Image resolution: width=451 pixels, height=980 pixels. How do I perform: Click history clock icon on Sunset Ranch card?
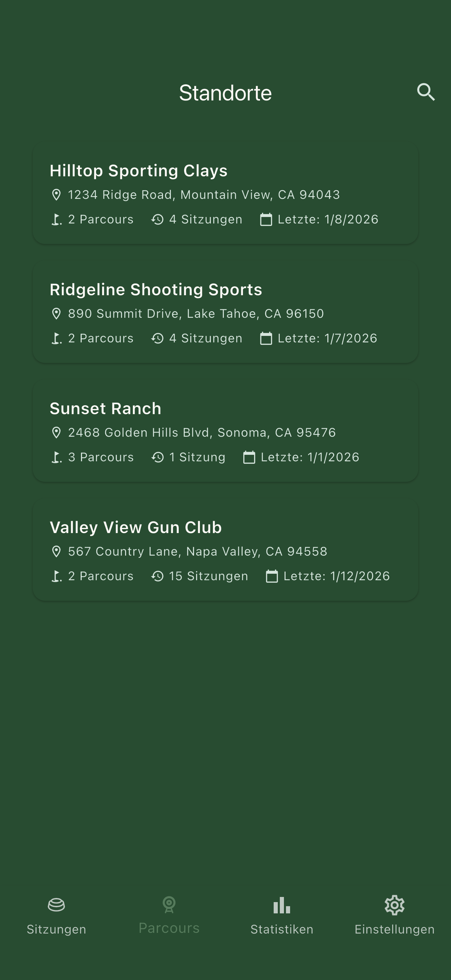point(158,457)
